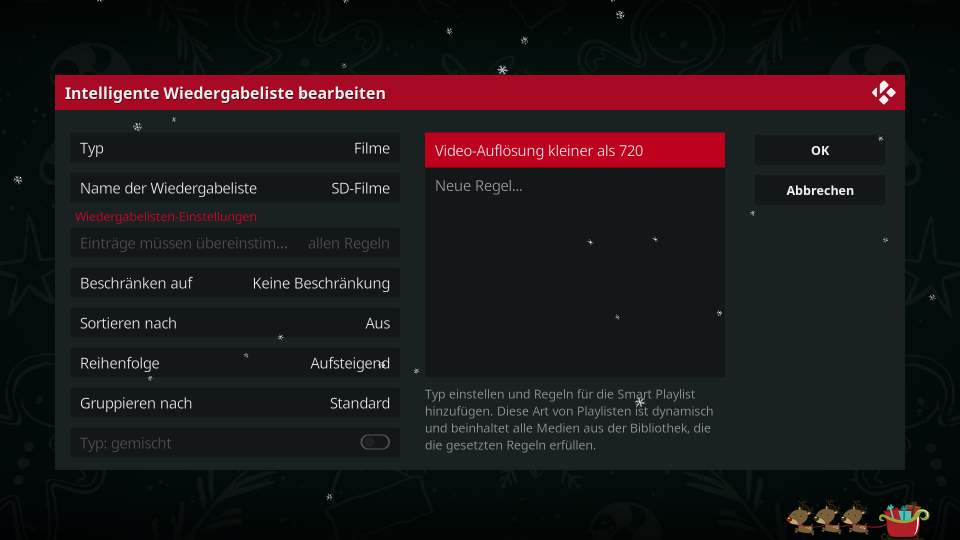Cancel editing with Abbrechen button
Screen dimensions: 960x540
(x=820, y=190)
